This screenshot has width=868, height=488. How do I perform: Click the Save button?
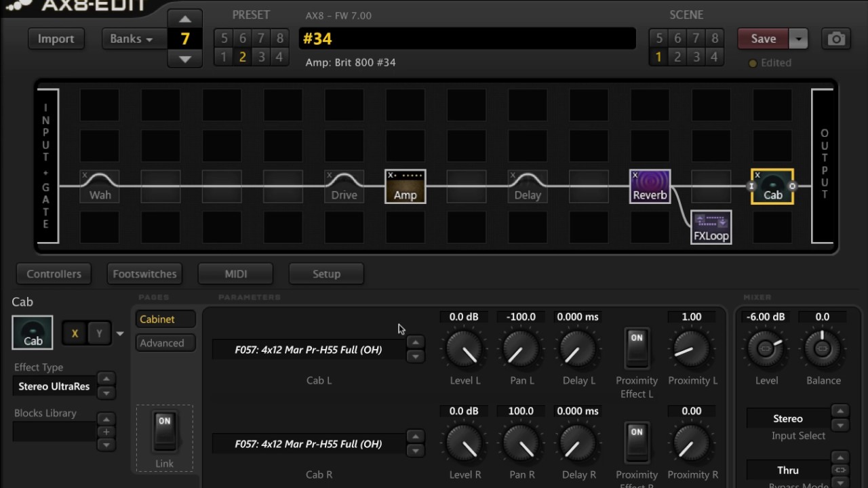764,39
